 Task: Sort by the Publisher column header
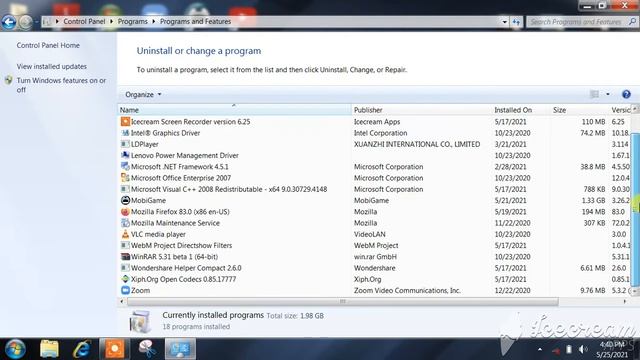(x=422, y=110)
